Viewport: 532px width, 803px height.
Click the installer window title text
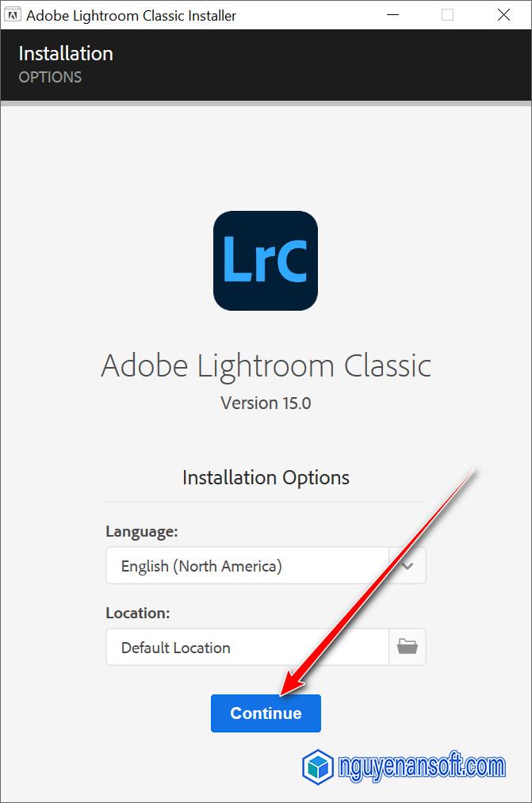tap(131, 16)
